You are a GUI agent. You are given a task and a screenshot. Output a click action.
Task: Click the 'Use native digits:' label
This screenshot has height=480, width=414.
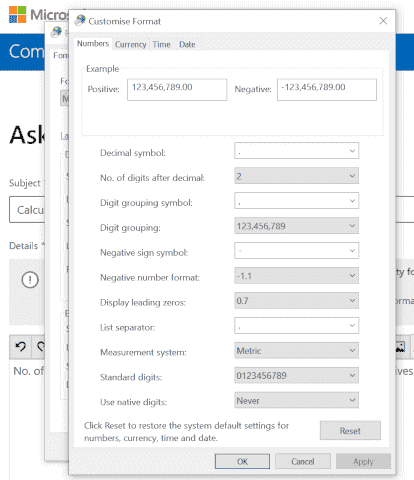pos(133,402)
